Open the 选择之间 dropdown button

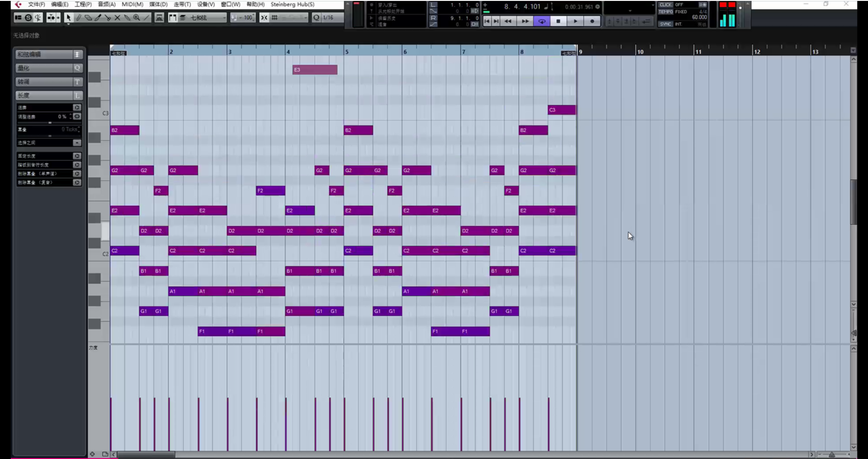(x=77, y=143)
